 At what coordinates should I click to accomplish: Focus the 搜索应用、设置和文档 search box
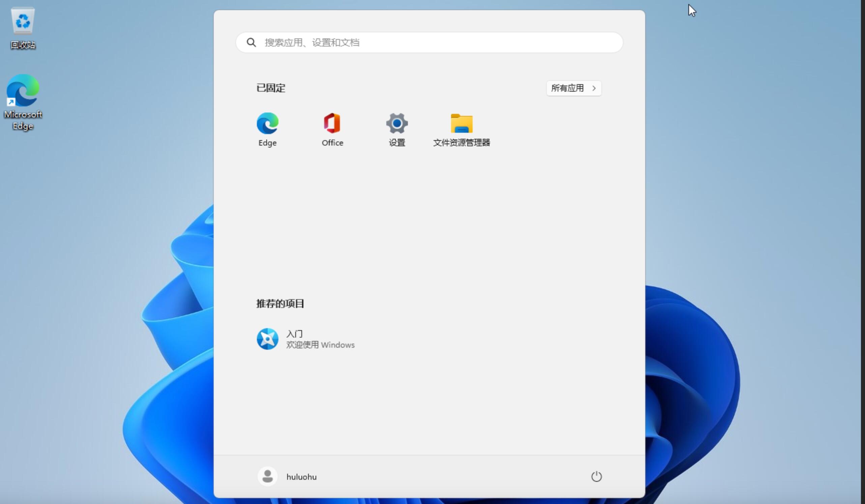point(429,42)
